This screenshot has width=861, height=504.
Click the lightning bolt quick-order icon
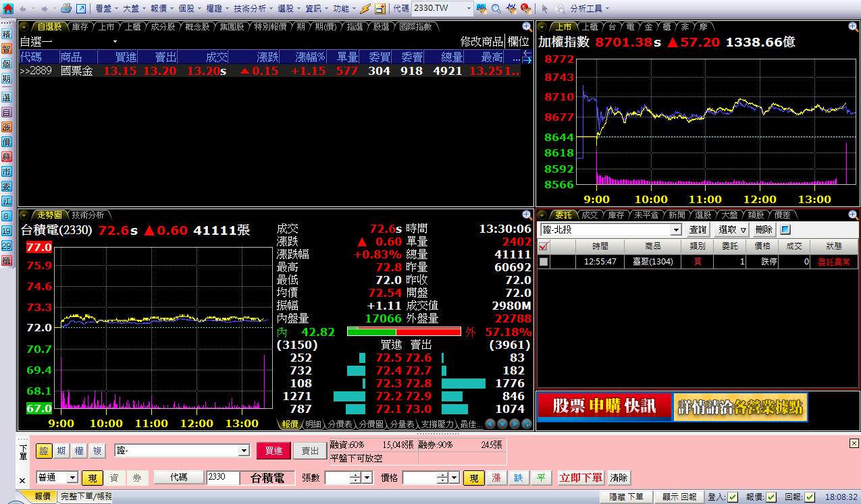(x=365, y=9)
